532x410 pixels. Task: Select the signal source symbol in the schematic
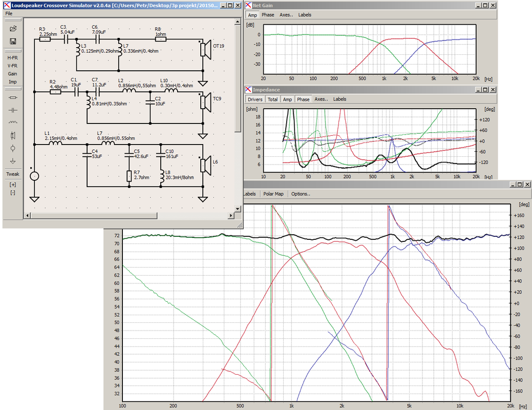(34, 176)
